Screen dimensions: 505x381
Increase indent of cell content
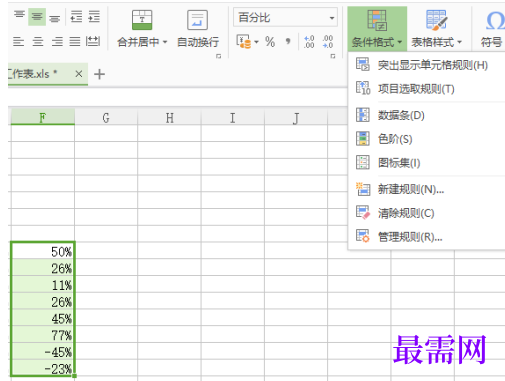94,16
